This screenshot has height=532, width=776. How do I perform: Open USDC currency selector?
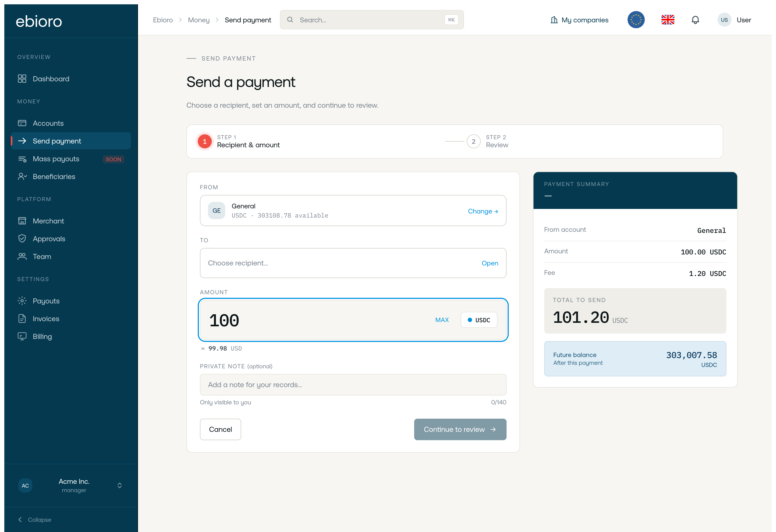[479, 320]
